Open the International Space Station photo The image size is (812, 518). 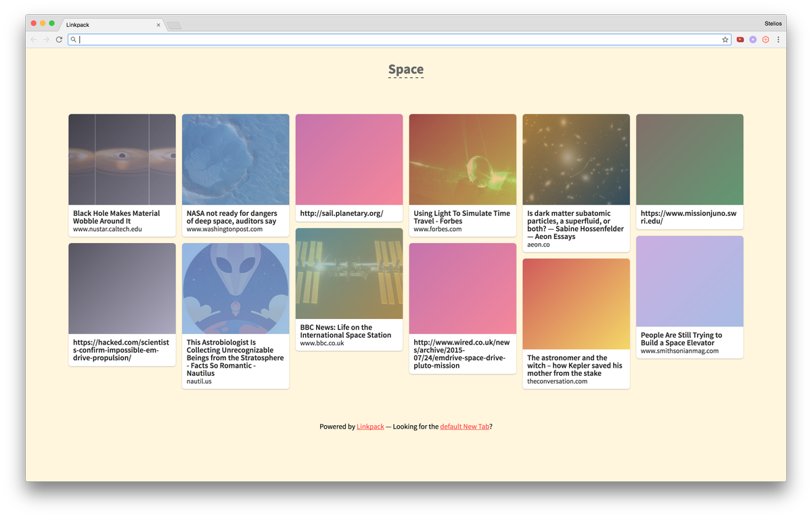pos(349,274)
